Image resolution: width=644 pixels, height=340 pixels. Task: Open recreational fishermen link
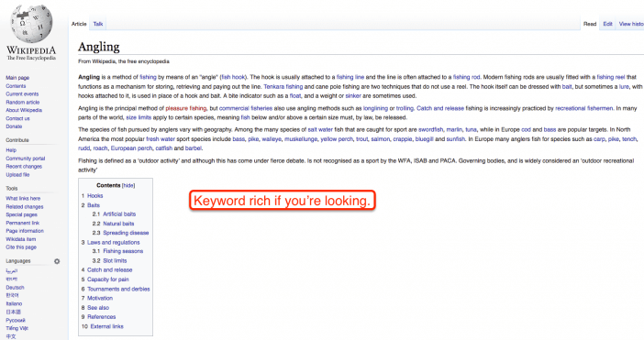click(x=584, y=108)
